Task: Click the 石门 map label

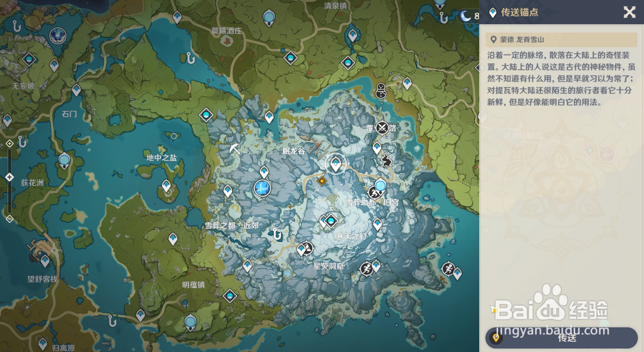Action: coord(69,114)
